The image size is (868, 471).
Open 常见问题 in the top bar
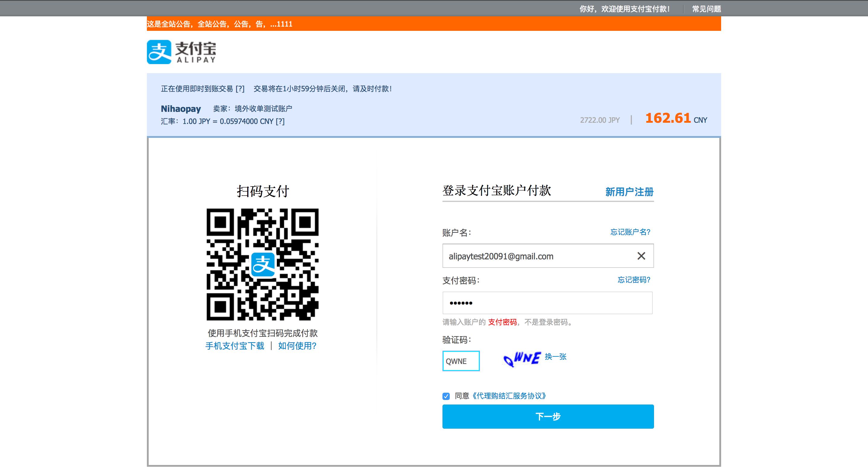click(706, 8)
